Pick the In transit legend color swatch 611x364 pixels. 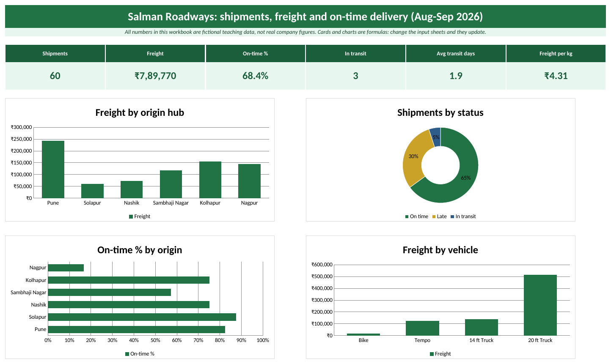[x=452, y=216]
